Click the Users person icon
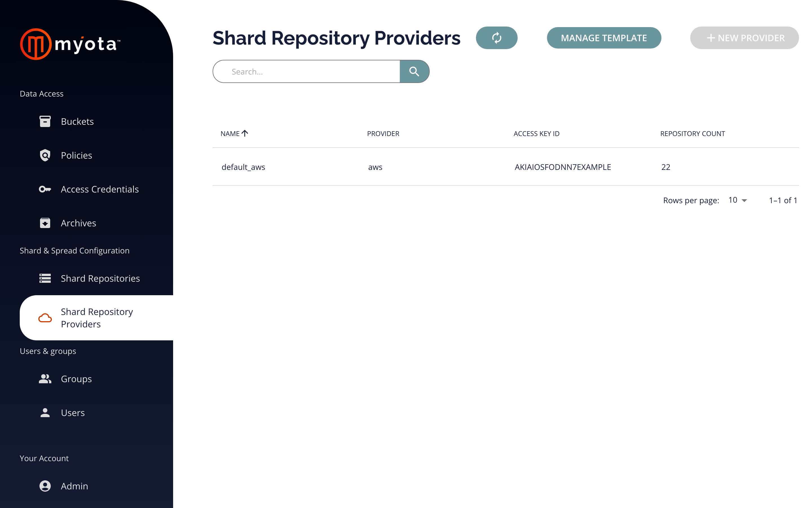Image resolution: width=812 pixels, height=508 pixels. pyautogui.click(x=45, y=413)
